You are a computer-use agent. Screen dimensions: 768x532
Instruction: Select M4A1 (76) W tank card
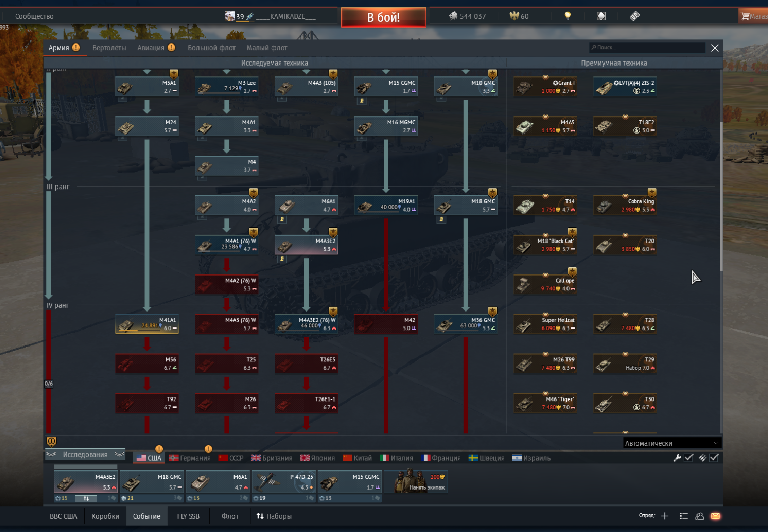tap(226, 245)
